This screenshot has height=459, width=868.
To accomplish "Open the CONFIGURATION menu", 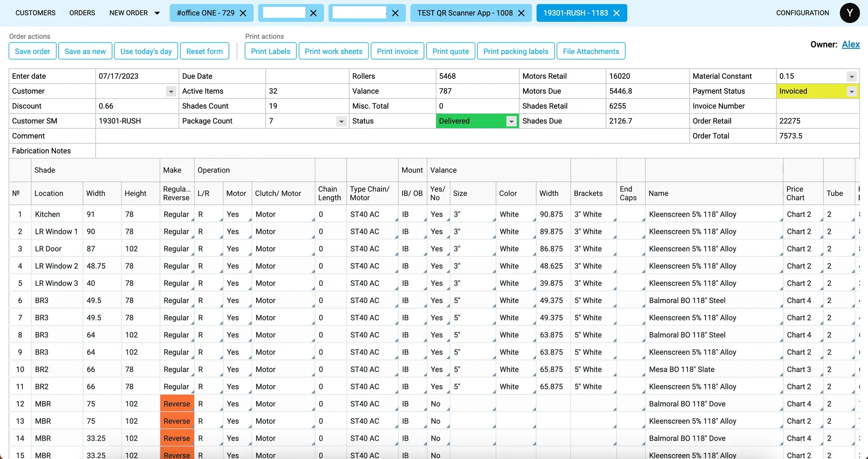I will [802, 13].
